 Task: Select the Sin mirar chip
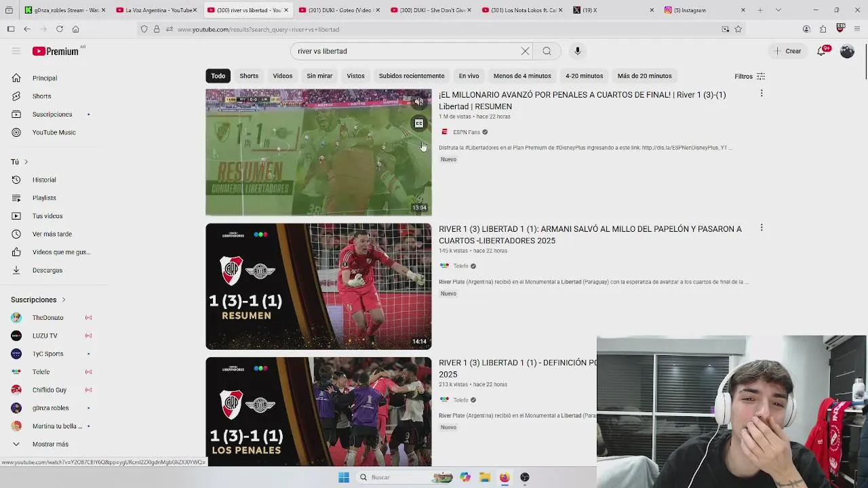coord(319,76)
